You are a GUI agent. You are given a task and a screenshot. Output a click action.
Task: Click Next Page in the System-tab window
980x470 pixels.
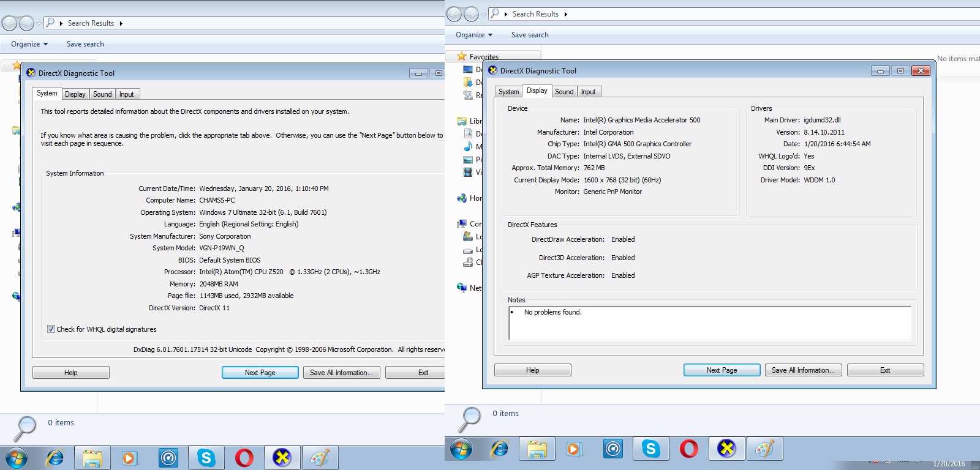click(260, 373)
